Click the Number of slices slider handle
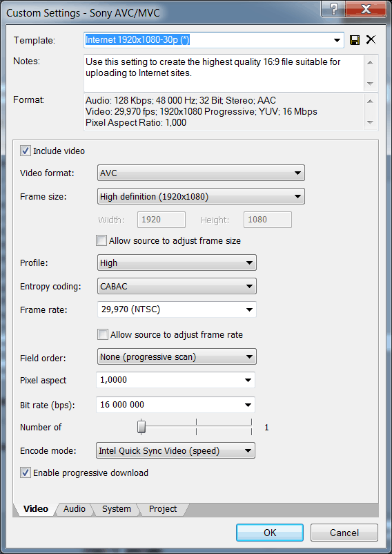392x554 pixels. (141, 426)
